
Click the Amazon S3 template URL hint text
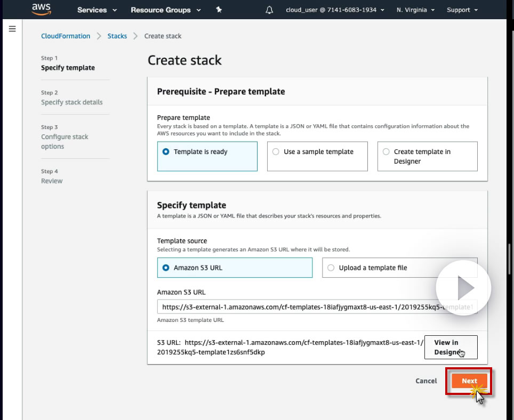(190, 320)
